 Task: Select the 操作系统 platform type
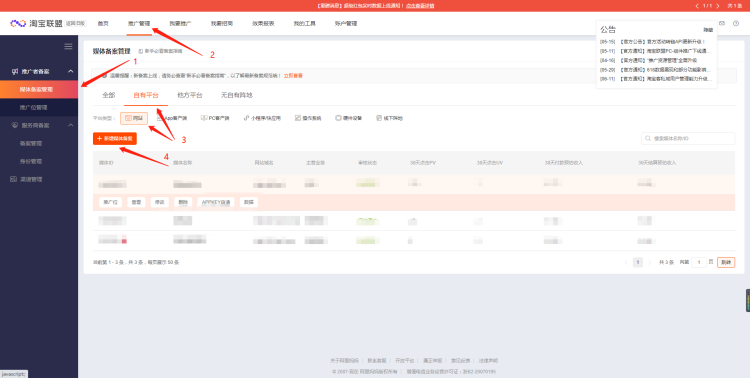tap(308, 118)
